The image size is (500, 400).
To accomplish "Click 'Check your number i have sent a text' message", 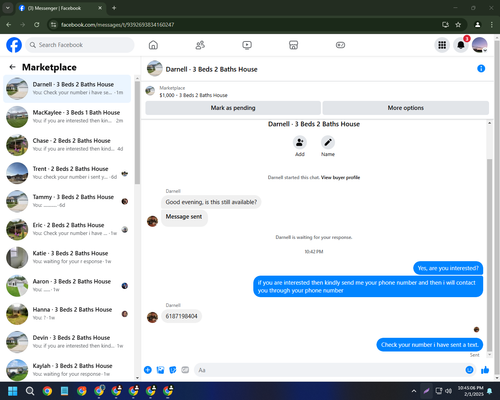I will (430, 345).
